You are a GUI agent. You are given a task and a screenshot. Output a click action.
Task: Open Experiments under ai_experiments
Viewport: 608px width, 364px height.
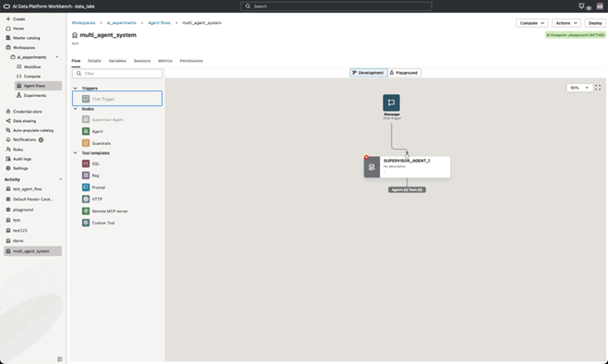click(31, 95)
